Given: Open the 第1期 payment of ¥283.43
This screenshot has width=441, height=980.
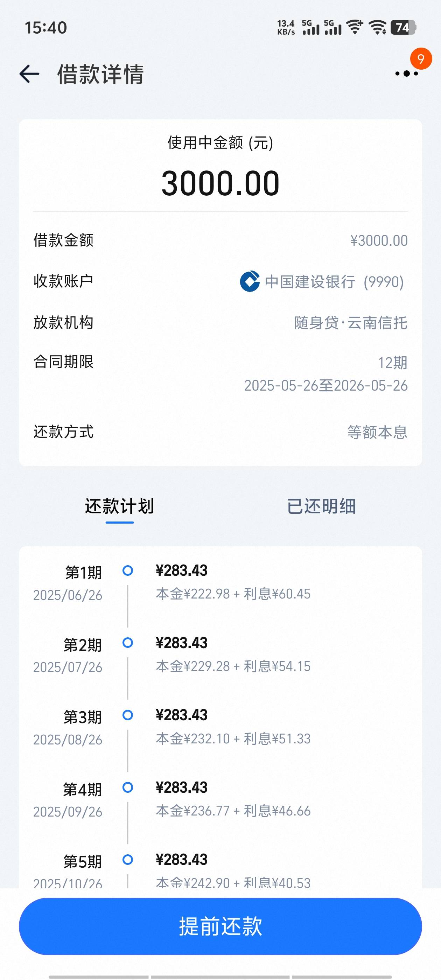Looking at the screenshot, I should 182,570.
